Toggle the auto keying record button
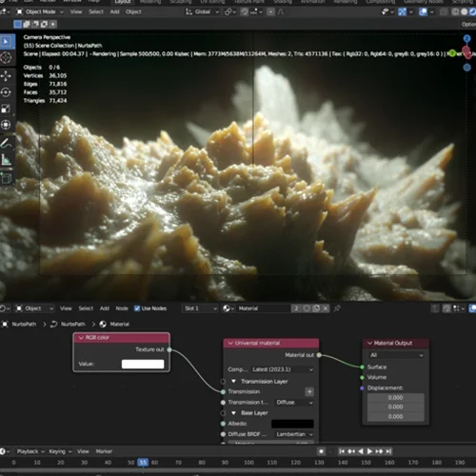Screen dimensions: 476x476 321,451
